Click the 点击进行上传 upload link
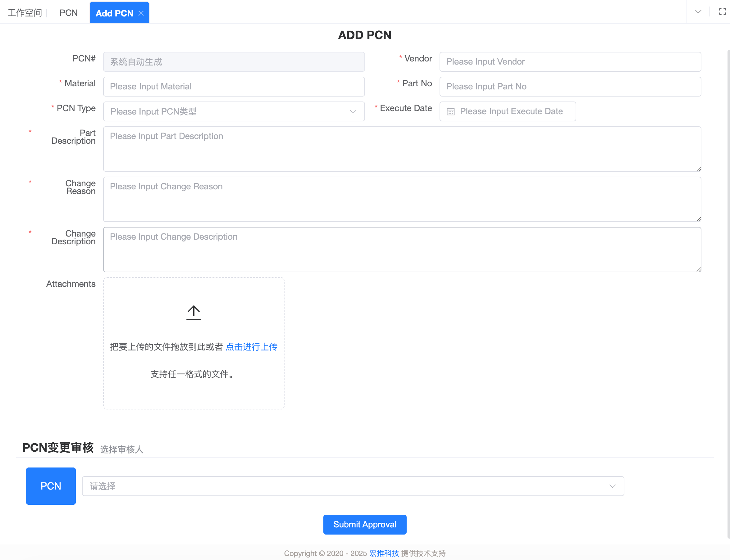Viewport: 730px width, 560px height. (x=251, y=347)
